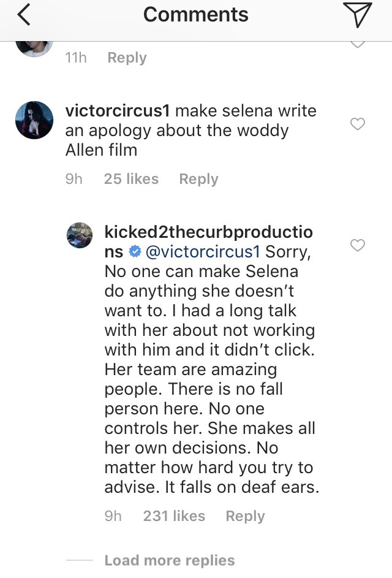Tap the Comments header title
Viewport: 392px width, 578px height.
(x=196, y=15)
